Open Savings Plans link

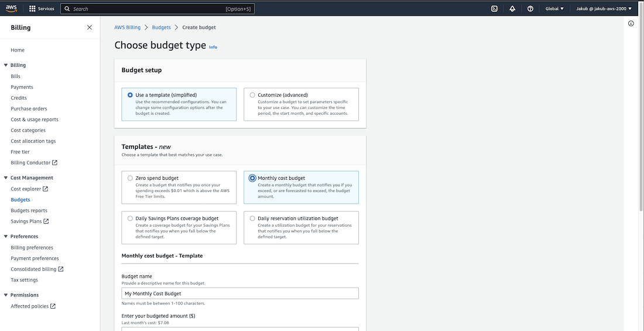click(26, 221)
